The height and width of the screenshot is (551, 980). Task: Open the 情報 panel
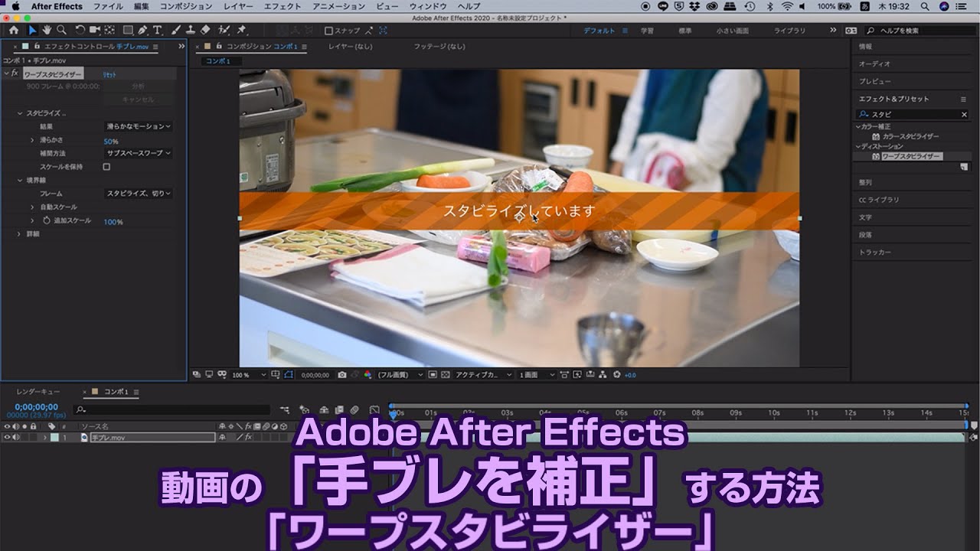(865, 47)
